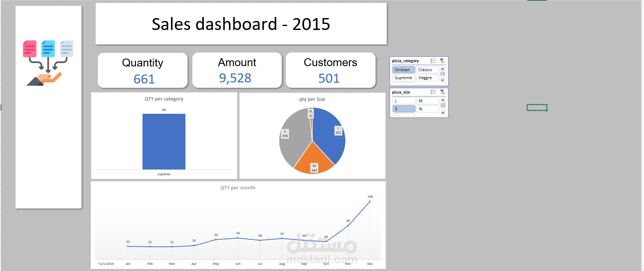Click the Supreme axis label under bar
Viewport: 644px width, 271px height.
tap(164, 174)
